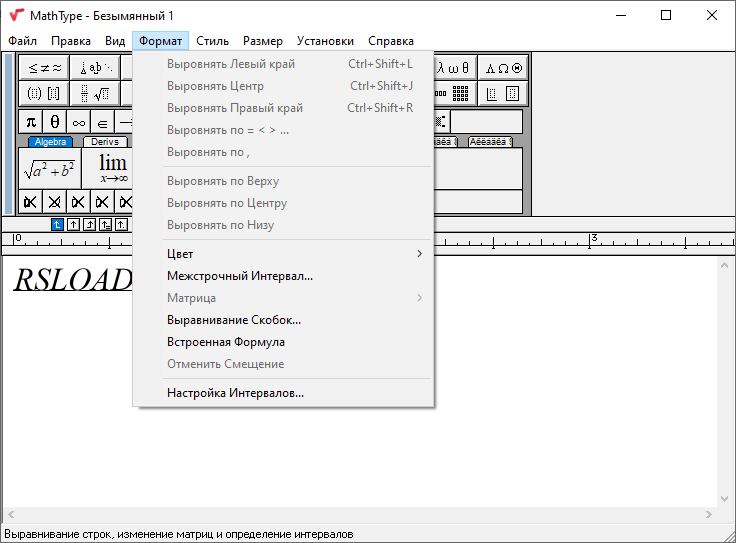736x543 pixels.
Task: Select Встроенная Формула in the menu
Action: pos(283,342)
